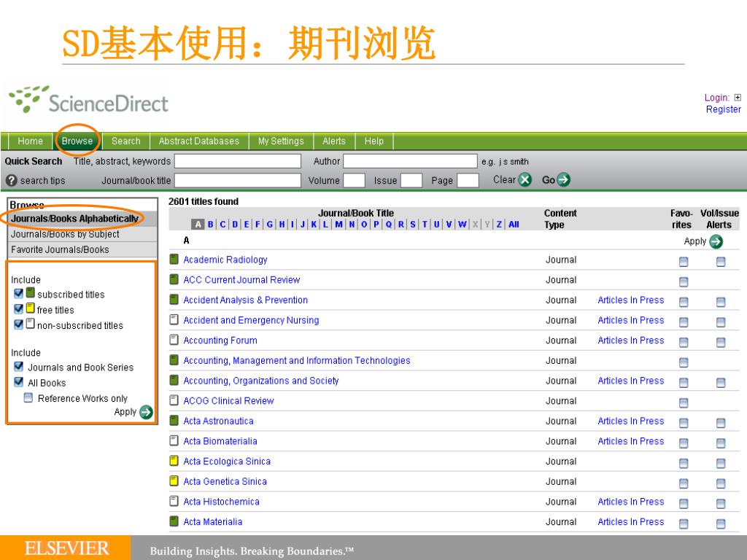
Task: Open Accident Analysis & Prevention link
Action: click(x=245, y=300)
